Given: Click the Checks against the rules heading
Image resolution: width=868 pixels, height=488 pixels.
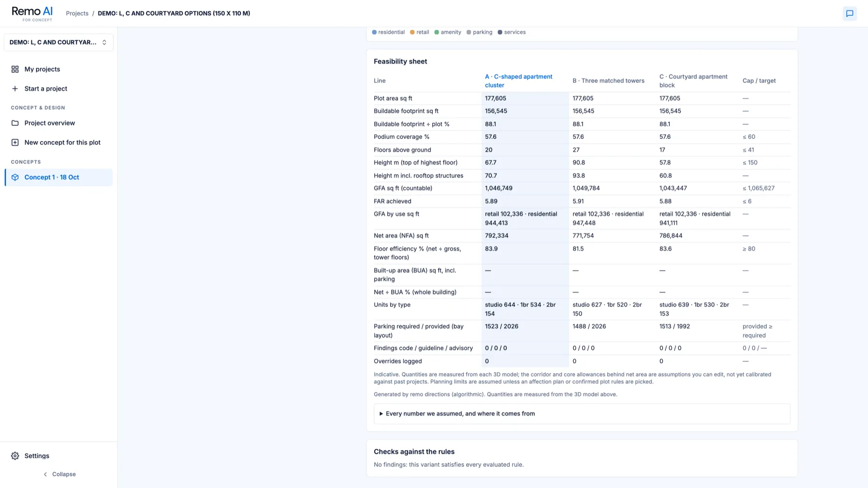Looking at the screenshot, I should tap(414, 452).
